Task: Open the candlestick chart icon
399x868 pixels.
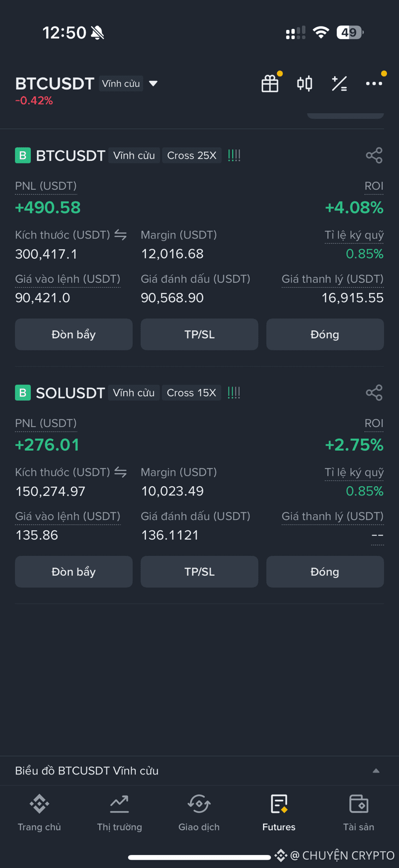Action: (x=305, y=83)
